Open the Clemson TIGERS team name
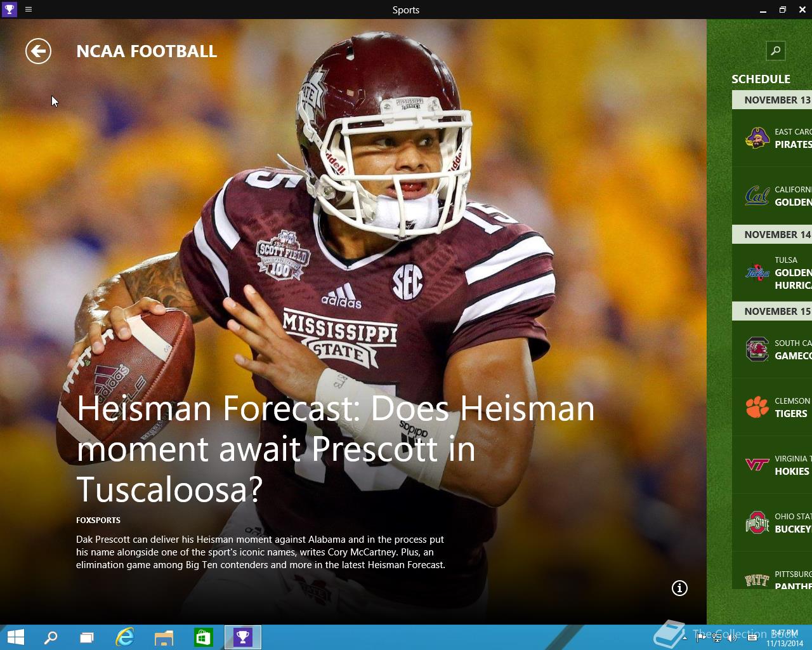 791,414
